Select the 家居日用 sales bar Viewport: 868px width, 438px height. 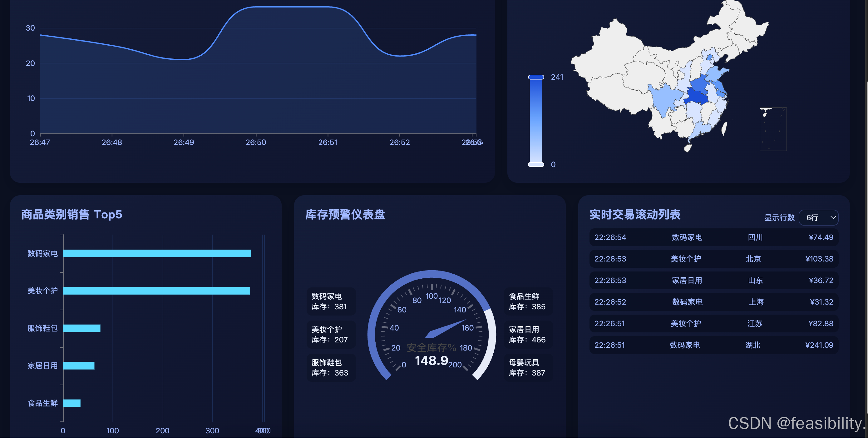79,366
